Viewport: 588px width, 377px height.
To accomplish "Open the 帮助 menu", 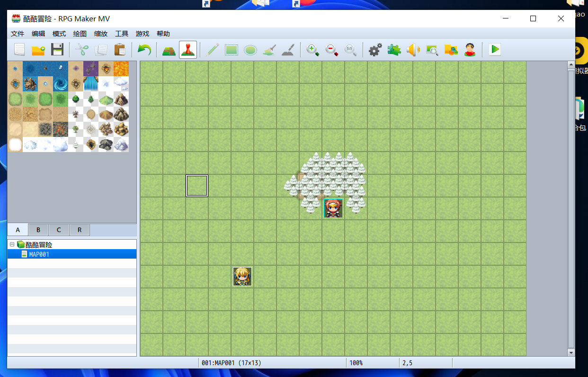I will (x=163, y=34).
